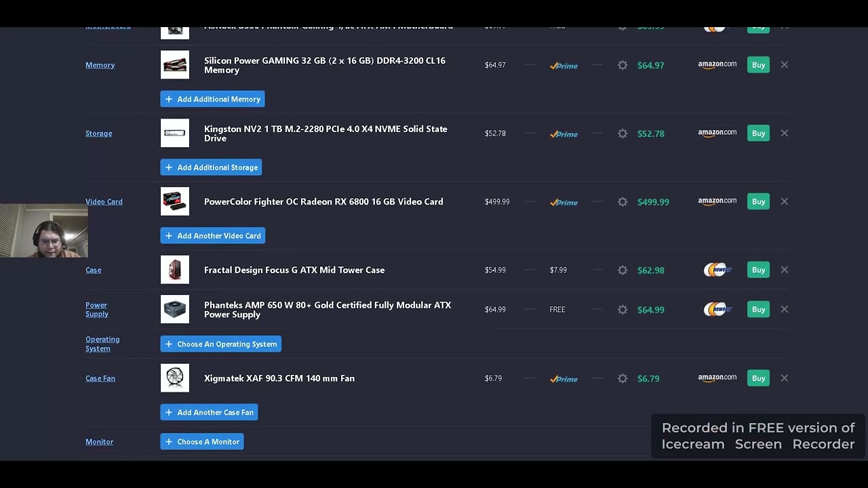Remove Xigmatek case fan with X icon
The image size is (868, 488).
pos(784,378)
